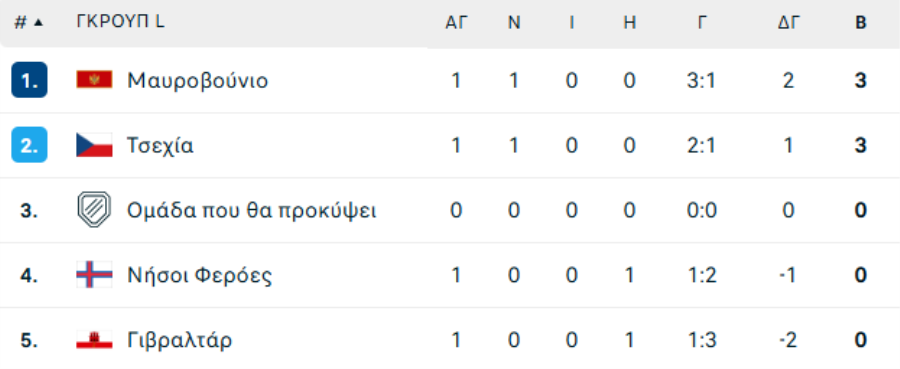
Task: Sort by the ΑΓ column header
Action: click(457, 22)
